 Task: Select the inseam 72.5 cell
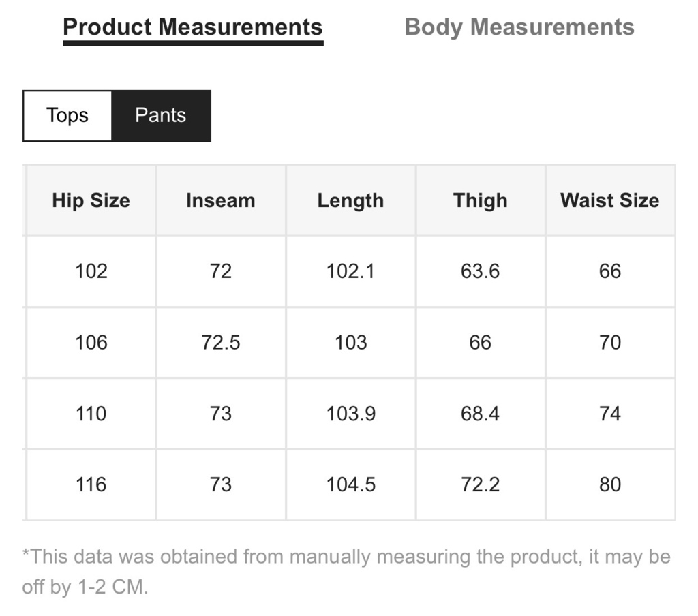[x=221, y=342]
